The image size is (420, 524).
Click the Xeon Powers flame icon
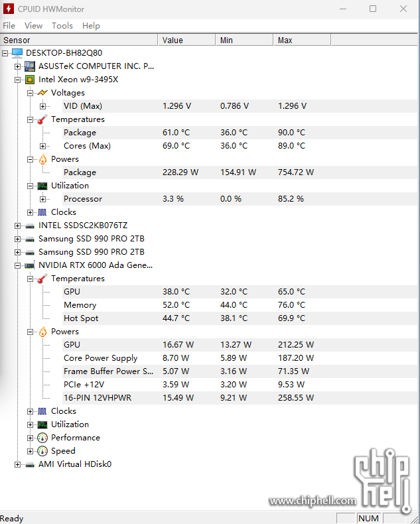(x=42, y=159)
